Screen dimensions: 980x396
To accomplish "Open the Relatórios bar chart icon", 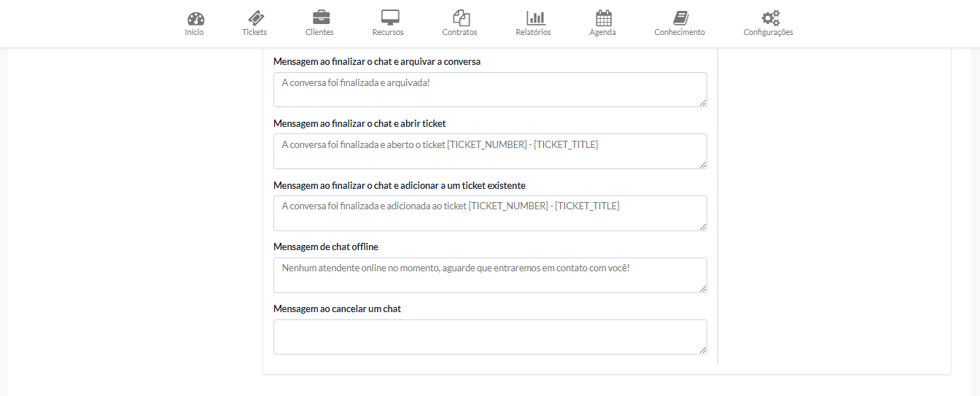I will click(x=536, y=18).
